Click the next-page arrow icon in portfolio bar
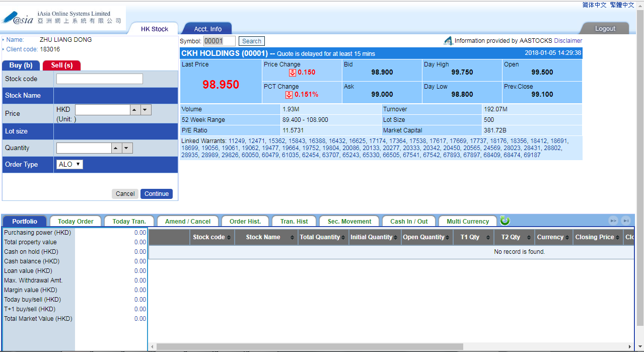This screenshot has height=352, width=644. tap(613, 221)
